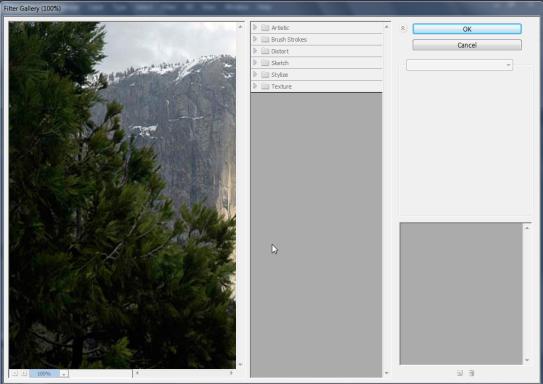Open the empty filter selection dropdown
Viewport: 543px width, 384px height.
(459, 65)
